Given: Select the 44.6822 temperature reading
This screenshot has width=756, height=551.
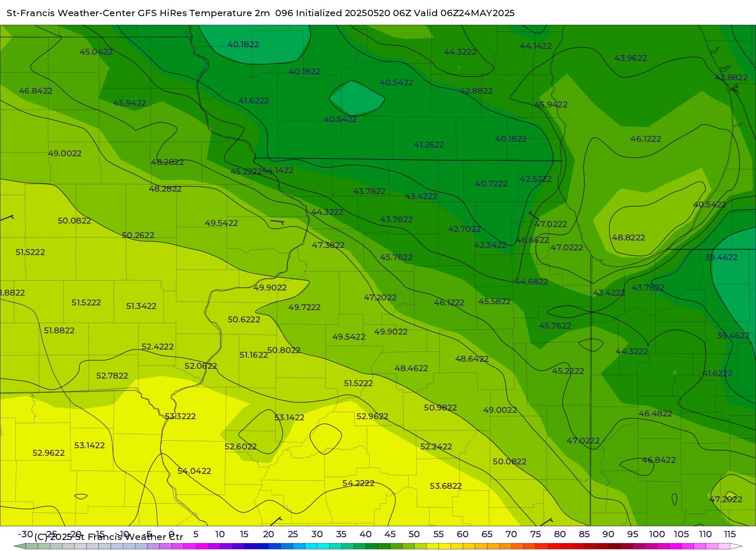Looking at the screenshot, I should tap(532, 282).
